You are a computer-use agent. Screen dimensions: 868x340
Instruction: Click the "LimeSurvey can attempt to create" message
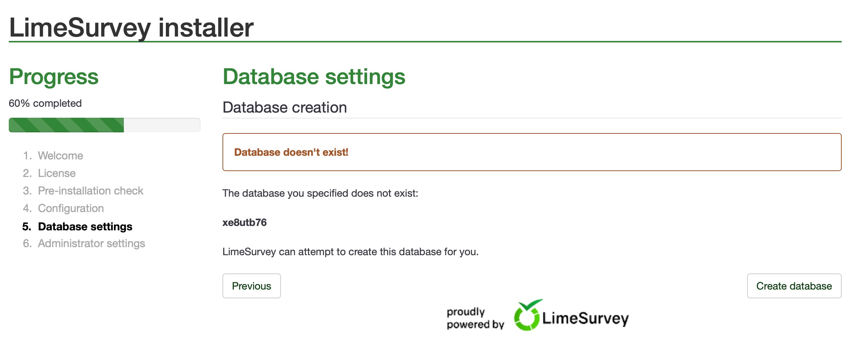[350, 252]
